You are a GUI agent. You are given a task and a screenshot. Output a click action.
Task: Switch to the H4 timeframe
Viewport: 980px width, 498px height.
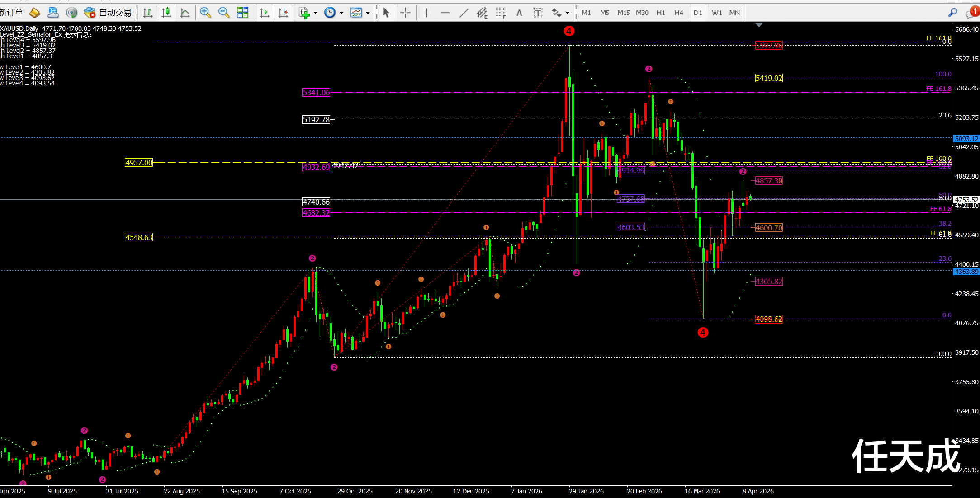pos(679,13)
